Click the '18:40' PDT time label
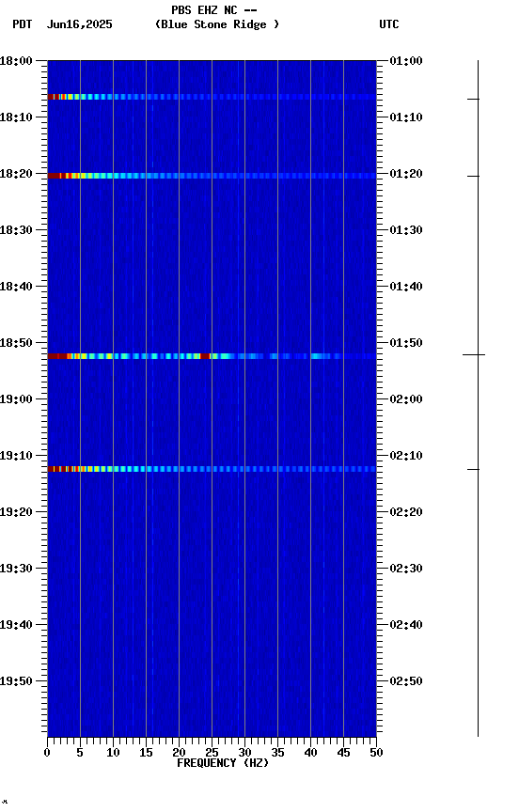Viewport: 519px width, 812px height. 16,287
